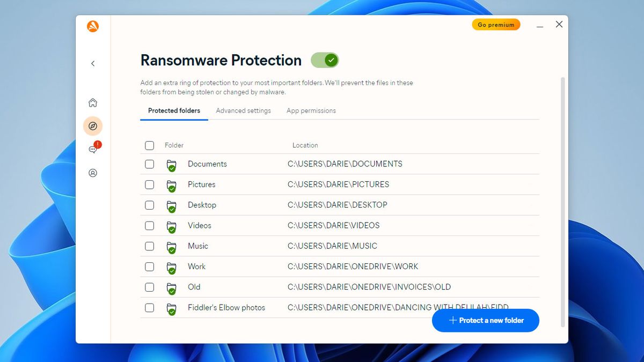Click the Work protected folder icon

coord(172,267)
